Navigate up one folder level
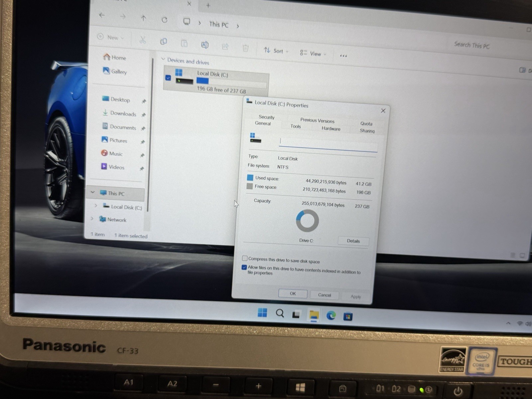The height and width of the screenshot is (399, 532). 144,18
